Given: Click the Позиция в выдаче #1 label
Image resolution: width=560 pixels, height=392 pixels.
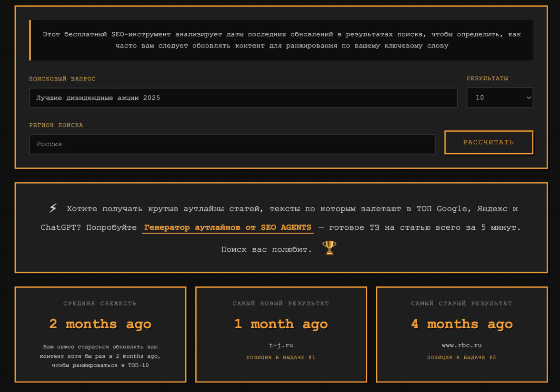Looking at the screenshot, I should 280,357.
